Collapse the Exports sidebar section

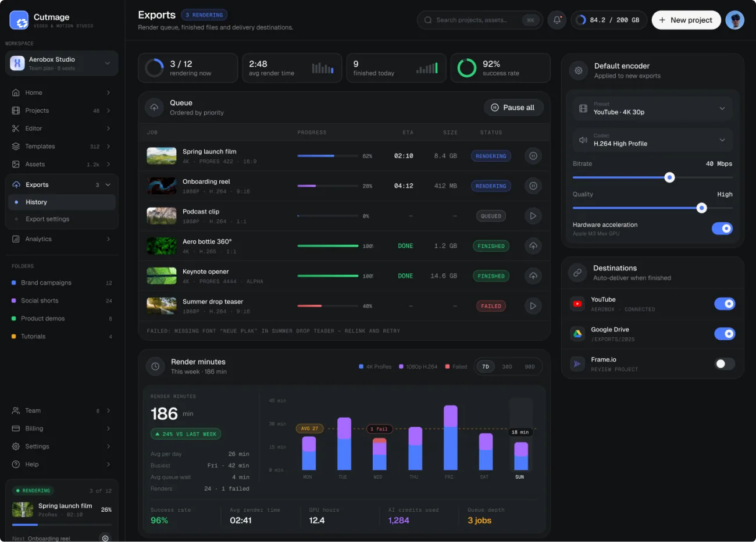coord(108,185)
